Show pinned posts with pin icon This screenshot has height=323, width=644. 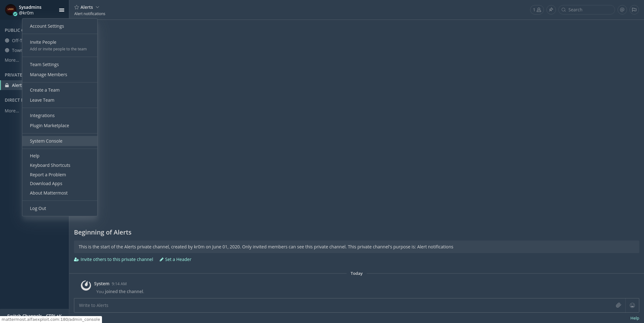(551, 10)
